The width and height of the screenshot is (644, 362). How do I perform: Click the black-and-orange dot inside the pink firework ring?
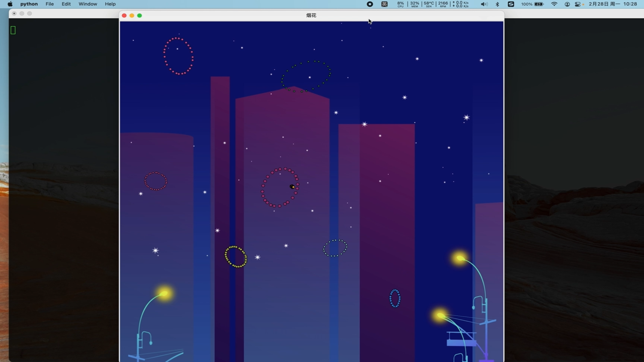point(292,187)
